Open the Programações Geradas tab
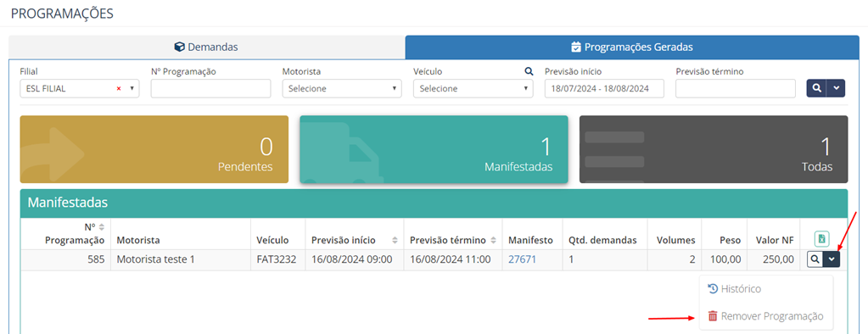This screenshot has height=334, width=868. tap(631, 47)
